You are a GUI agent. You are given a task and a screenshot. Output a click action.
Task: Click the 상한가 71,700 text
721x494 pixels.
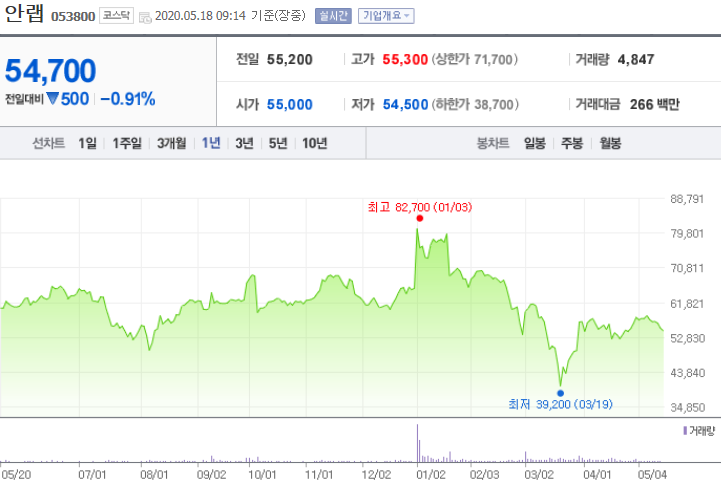coord(475,60)
